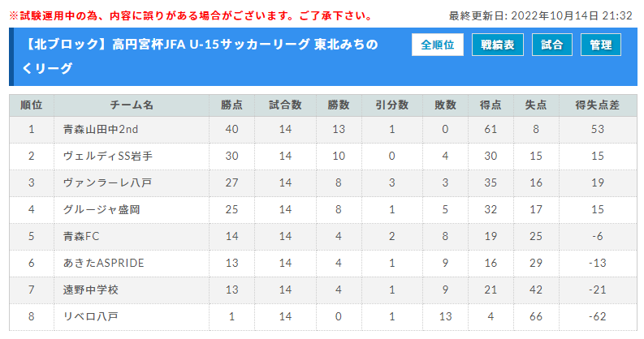The height and width of the screenshot is (339, 644).
Task: Click the 順位 column header
Action: (x=32, y=105)
